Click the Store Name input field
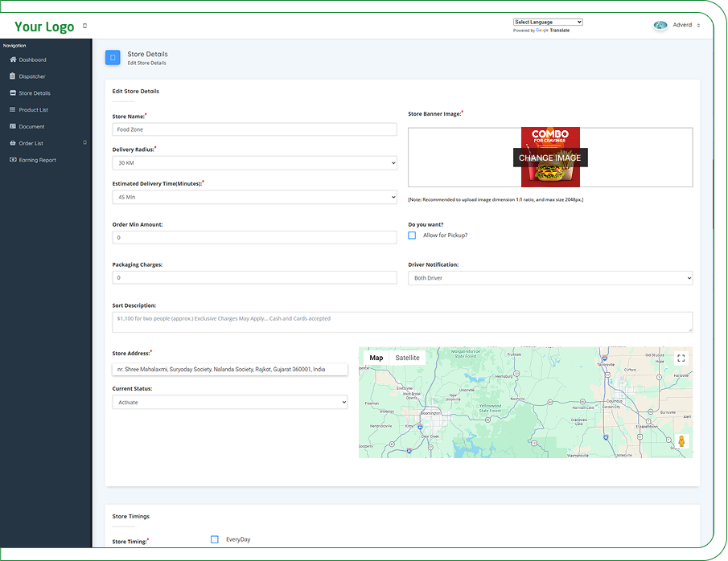The height and width of the screenshot is (561, 728). pyautogui.click(x=254, y=129)
